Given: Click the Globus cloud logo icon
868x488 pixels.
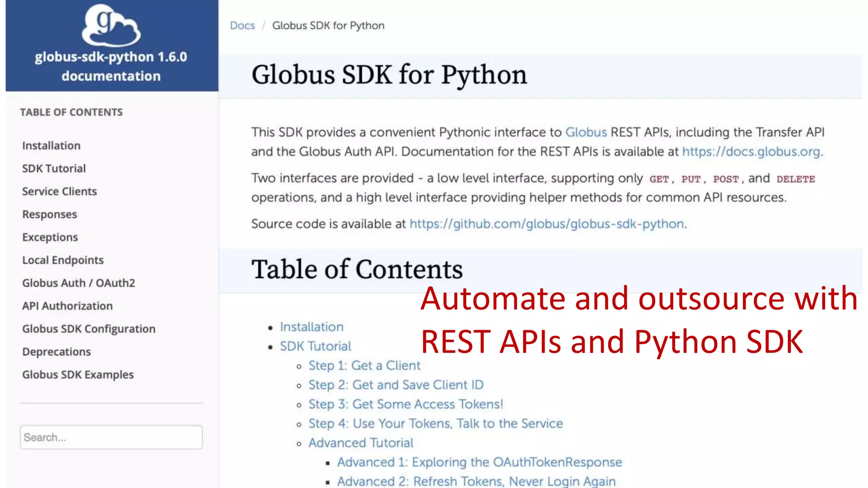Looking at the screenshot, I should pos(111,25).
